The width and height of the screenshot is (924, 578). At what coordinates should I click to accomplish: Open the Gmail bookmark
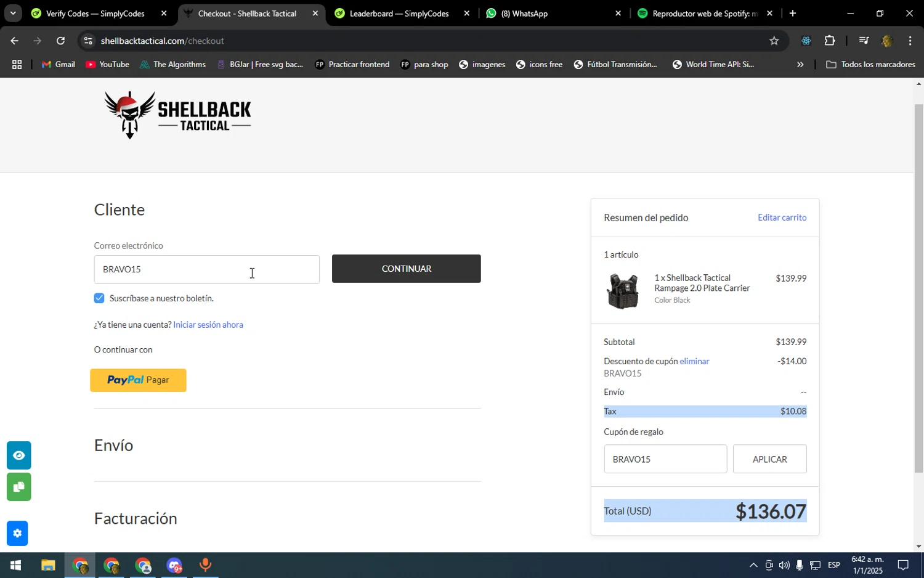(x=58, y=64)
